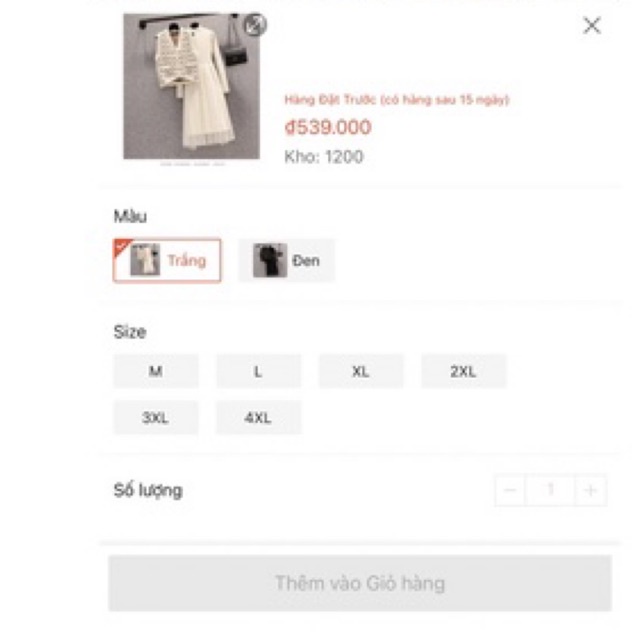Choose size M
Image resolution: width=640 pixels, height=640 pixels.
click(x=156, y=371)
